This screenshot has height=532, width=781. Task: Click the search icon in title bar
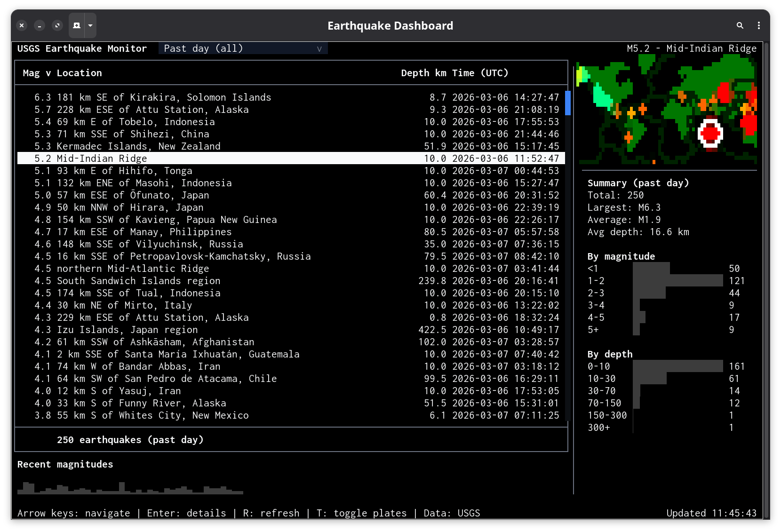click(x=740, y=25)
